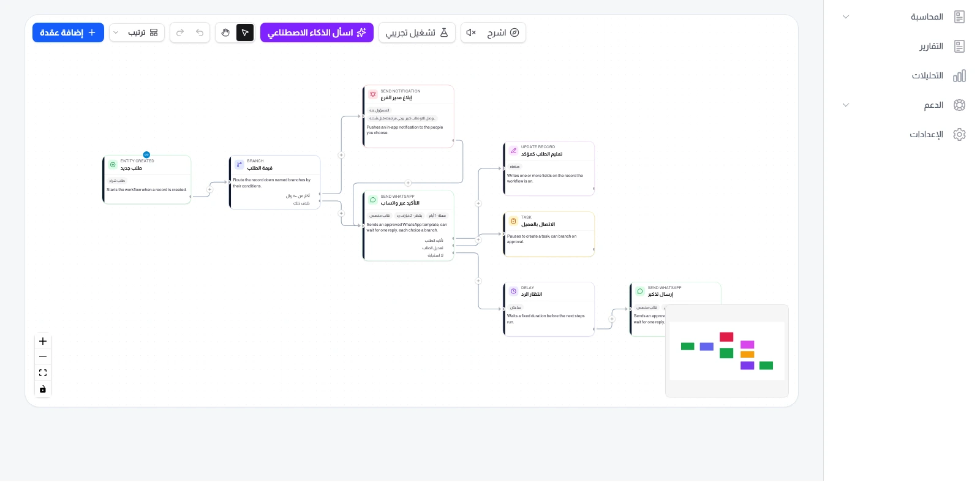The image size is (980, 501).
Task: Click the undo arrow icon
Action: point(200,32)
